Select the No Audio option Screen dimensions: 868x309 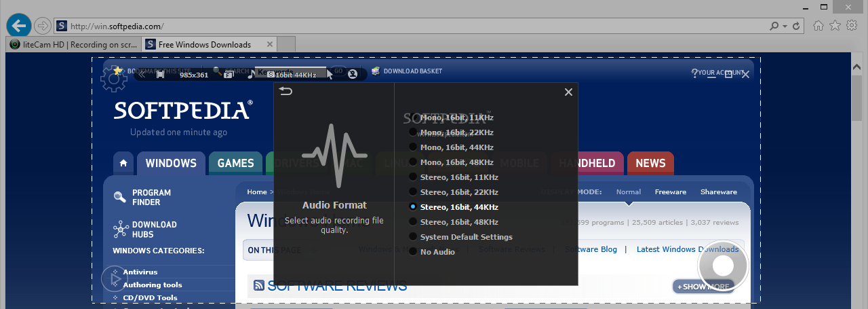432,252
